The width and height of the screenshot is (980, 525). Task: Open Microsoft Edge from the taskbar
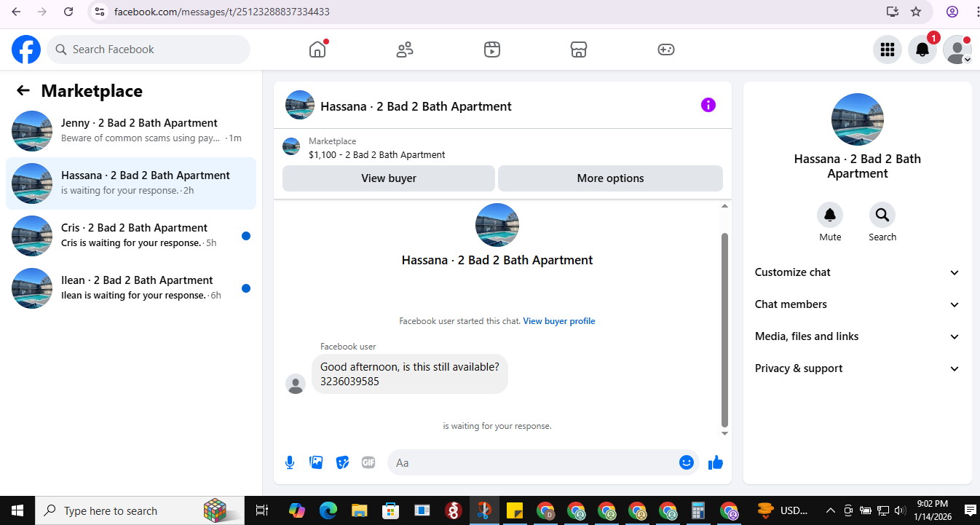(328, 510)
